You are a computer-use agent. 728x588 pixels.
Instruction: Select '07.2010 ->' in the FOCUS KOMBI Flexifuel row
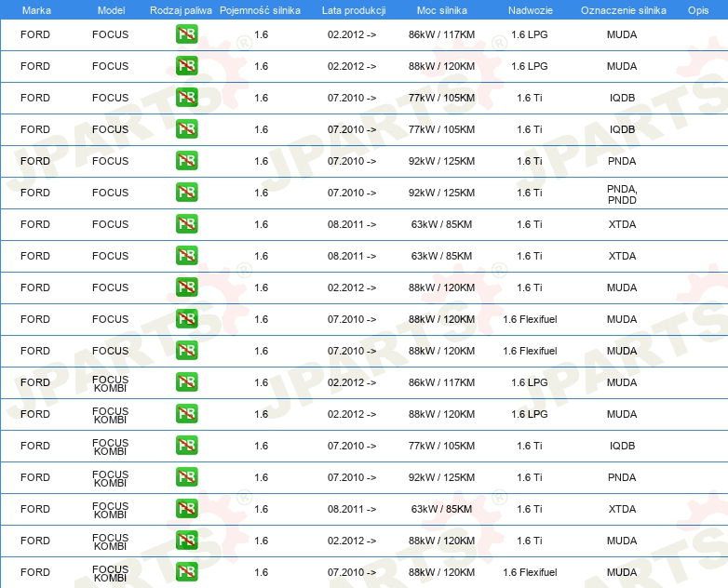tap(352, 572)
